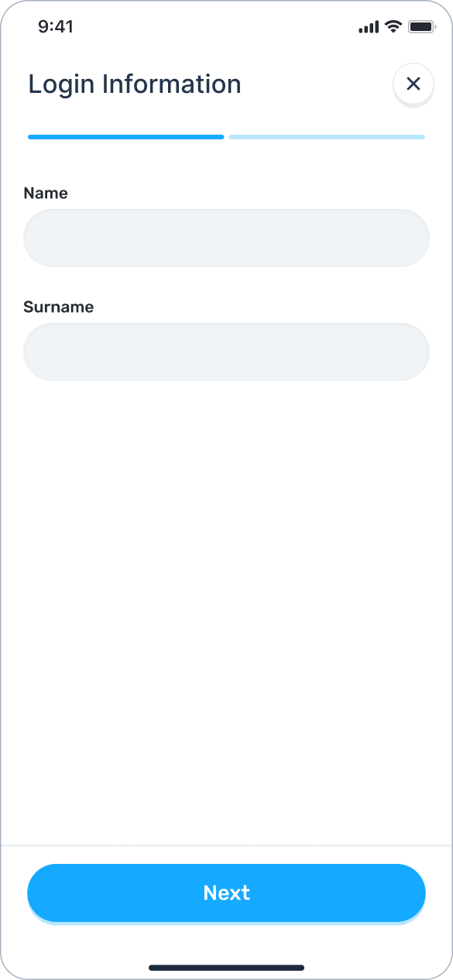Place cursor in the Name text box
The width and height of the screenshot is (453, 980).
(226, 238)
